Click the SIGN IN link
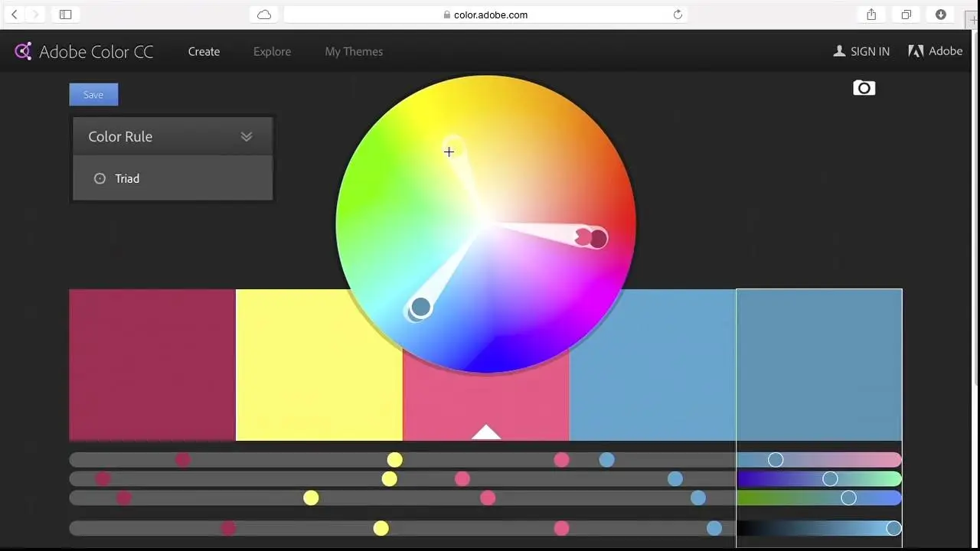 point(870,51)
